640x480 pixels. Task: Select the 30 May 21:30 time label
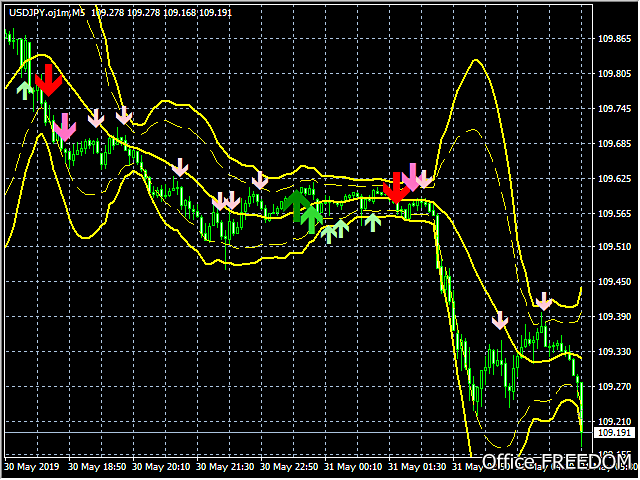point(225,467)
